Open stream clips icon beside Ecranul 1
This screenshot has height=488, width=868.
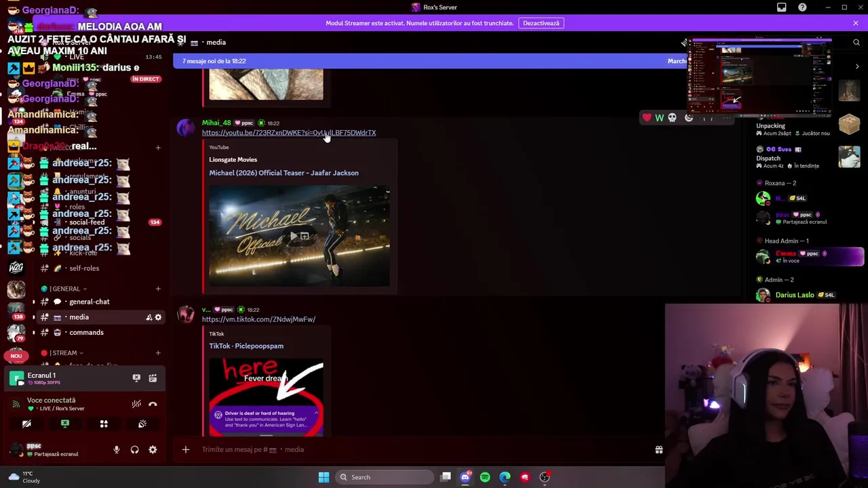pyautogui.click(x=153, y=378)
